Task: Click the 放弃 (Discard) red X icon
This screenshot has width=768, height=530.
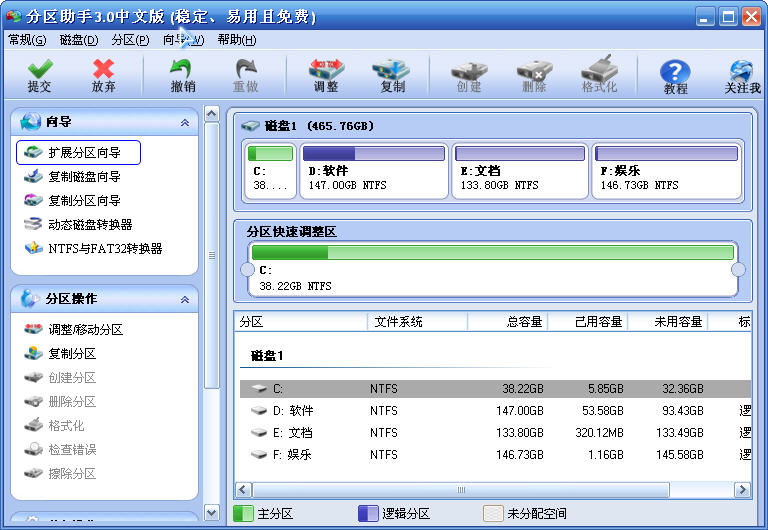Action: [x=103, y=70]
